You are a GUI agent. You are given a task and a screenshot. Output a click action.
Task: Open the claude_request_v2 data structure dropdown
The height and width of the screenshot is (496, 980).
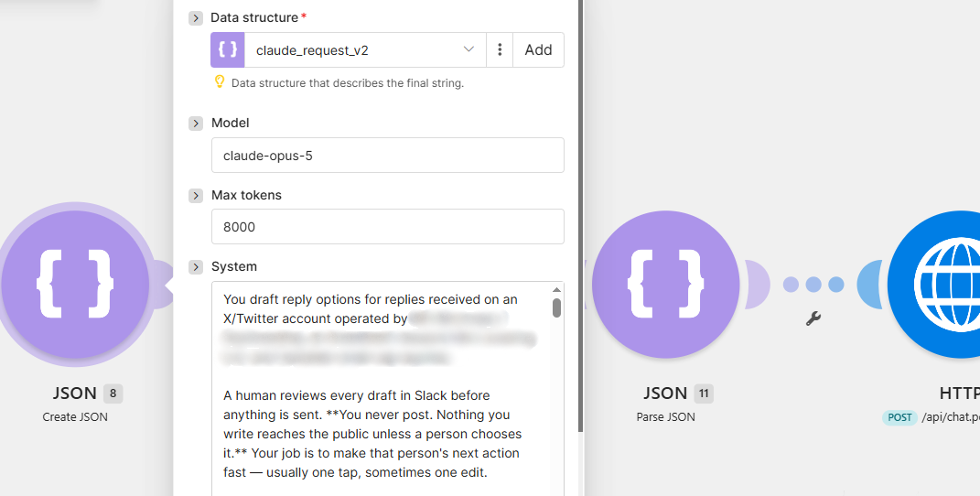click(x=365, y=50)
